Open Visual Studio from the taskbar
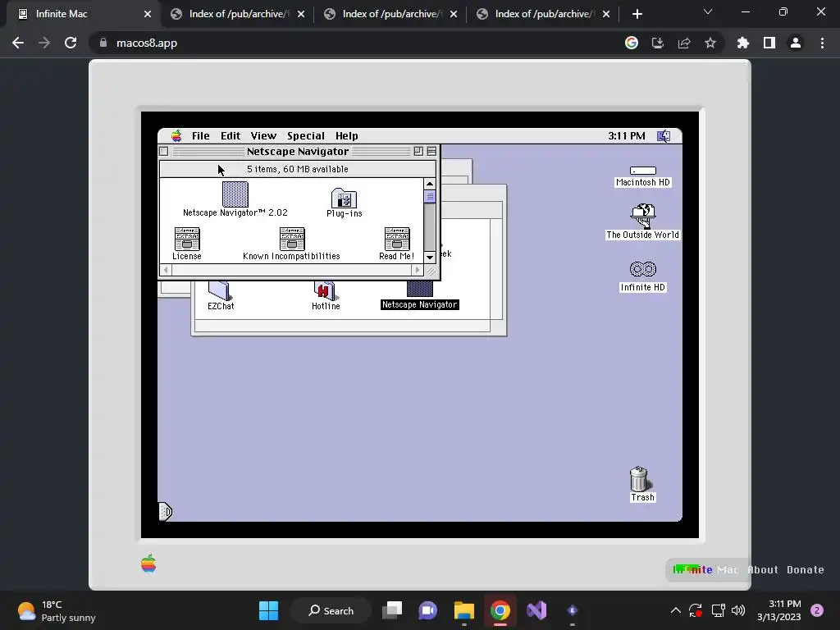Viewport: 840px width, 630px height. (536, 610)
